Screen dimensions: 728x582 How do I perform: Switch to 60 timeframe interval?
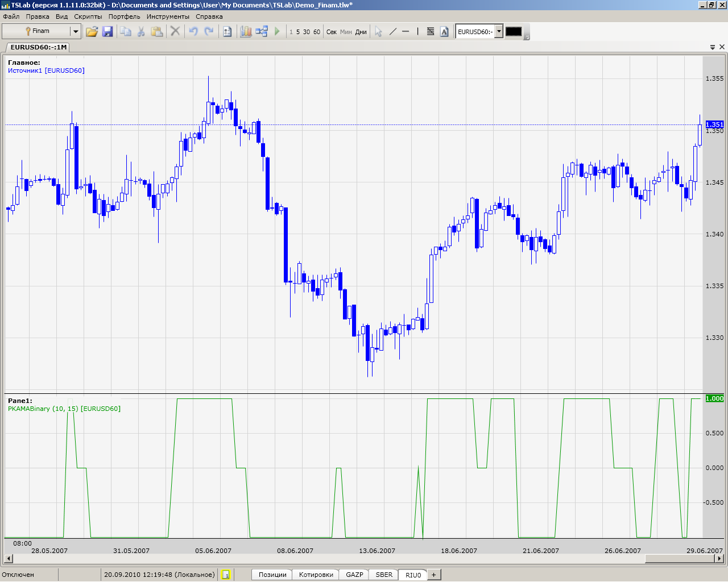point(317,32)
